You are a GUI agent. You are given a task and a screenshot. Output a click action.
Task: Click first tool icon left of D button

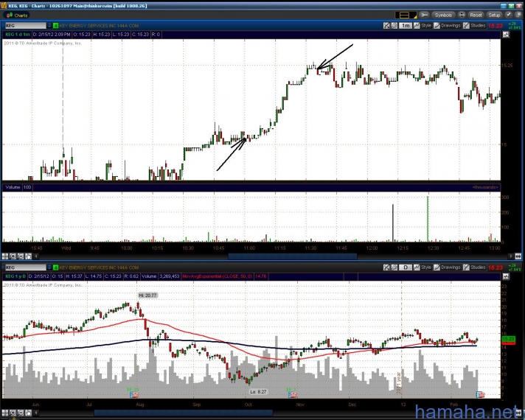click(x=386, y=267)
